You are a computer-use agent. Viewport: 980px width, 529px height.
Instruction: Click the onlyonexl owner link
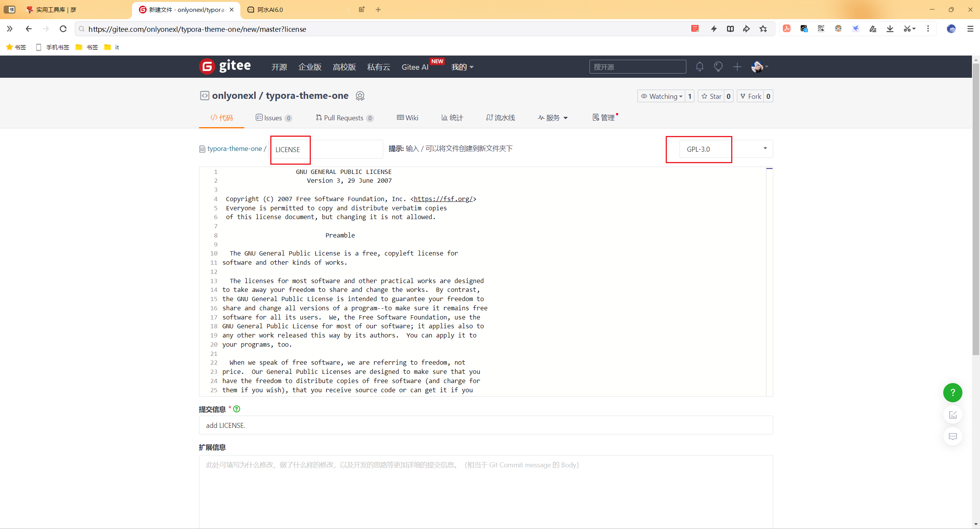point(234,95)
